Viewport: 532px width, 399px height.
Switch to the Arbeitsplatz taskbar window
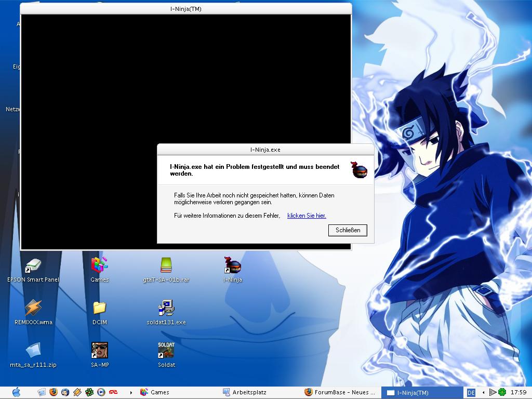260,392
